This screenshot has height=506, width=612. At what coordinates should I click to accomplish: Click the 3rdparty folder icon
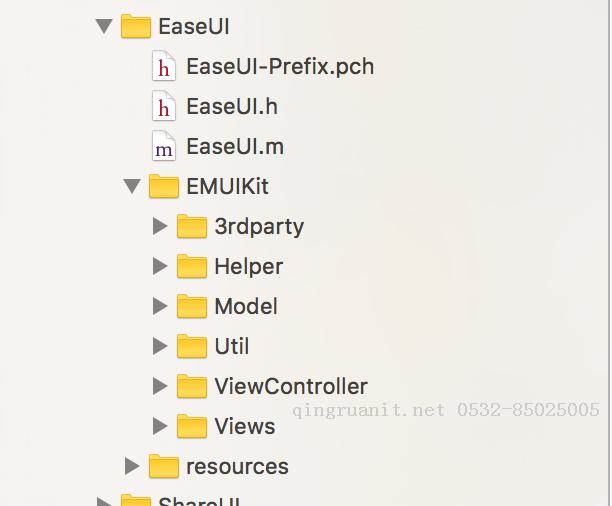192,226
